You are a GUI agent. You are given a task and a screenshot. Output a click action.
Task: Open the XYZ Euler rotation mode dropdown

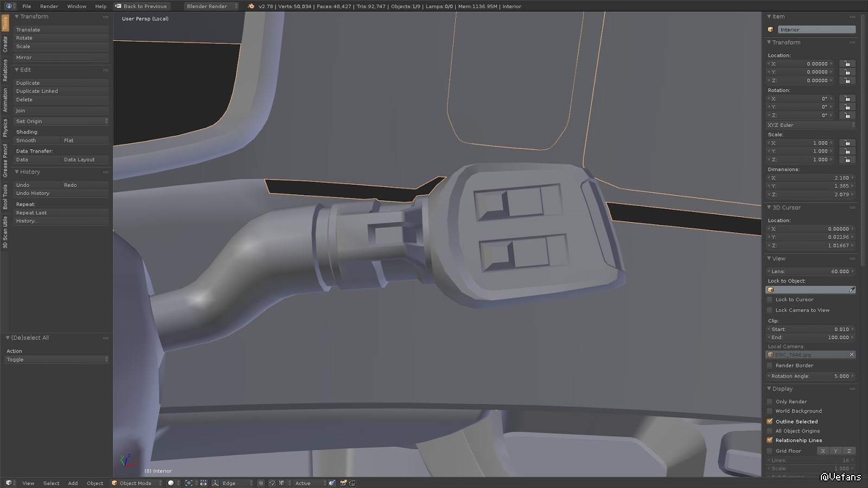[810, 125]
